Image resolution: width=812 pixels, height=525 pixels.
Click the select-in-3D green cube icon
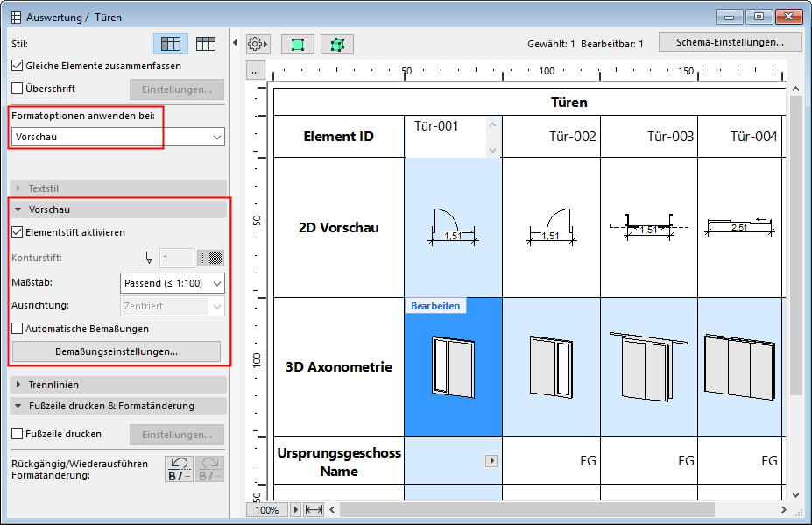[337, 45]
